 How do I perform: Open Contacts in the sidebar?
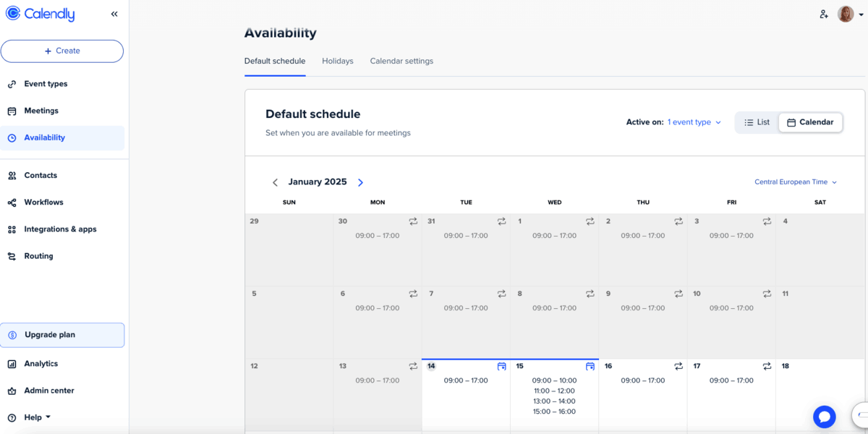(x=40, y=175)
